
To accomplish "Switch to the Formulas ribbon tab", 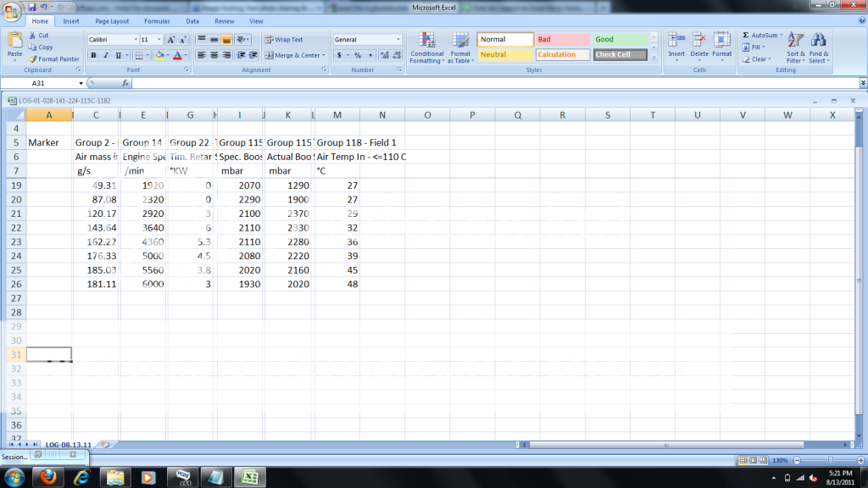I will (x=155, y=20).
